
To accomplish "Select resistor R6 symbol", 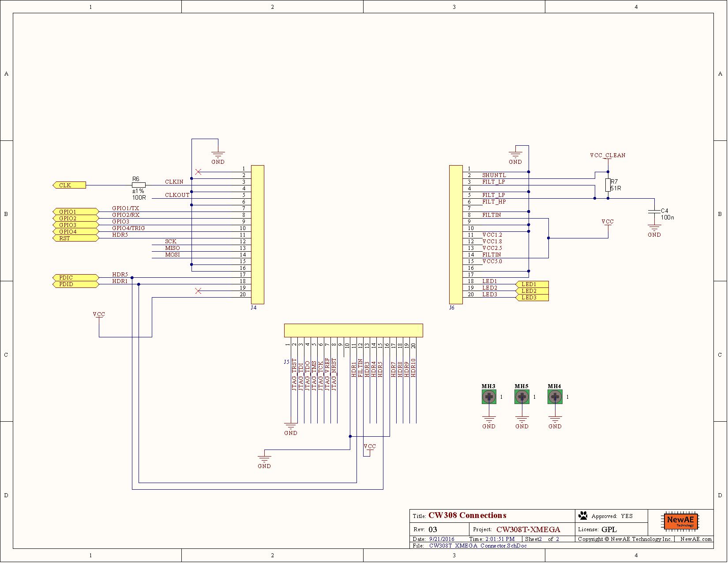I will [x=139, y=185].
